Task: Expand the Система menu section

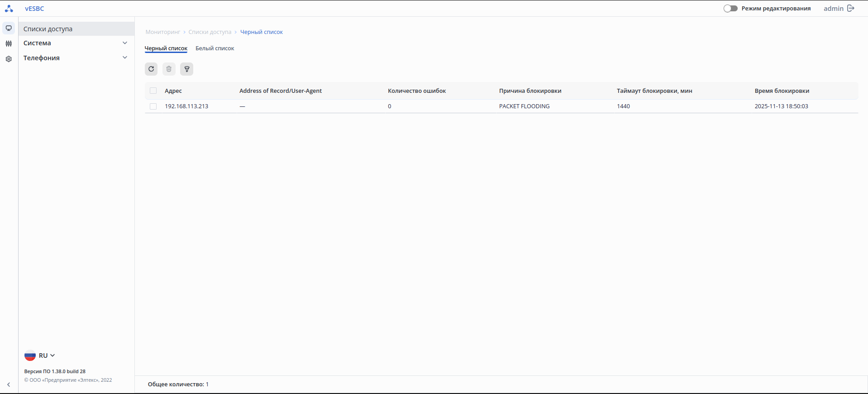Action: 75,43
